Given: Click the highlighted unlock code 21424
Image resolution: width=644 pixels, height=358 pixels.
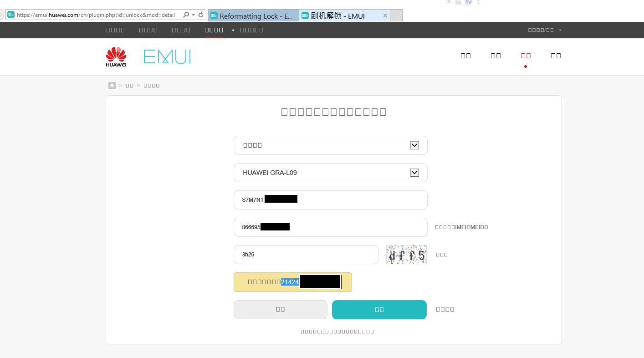Looking at the screenshot, I should point(290,282).
